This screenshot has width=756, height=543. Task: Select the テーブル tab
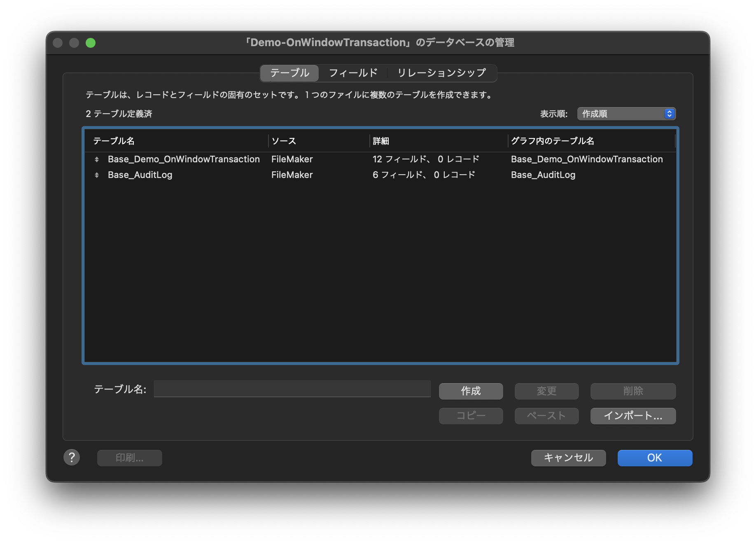point(289,73)
